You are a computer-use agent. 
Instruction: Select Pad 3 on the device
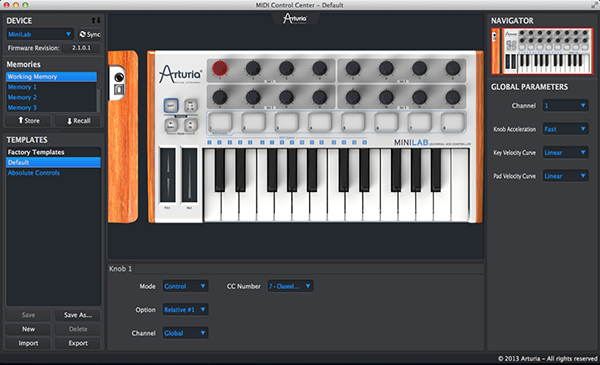tap(287, 122)
